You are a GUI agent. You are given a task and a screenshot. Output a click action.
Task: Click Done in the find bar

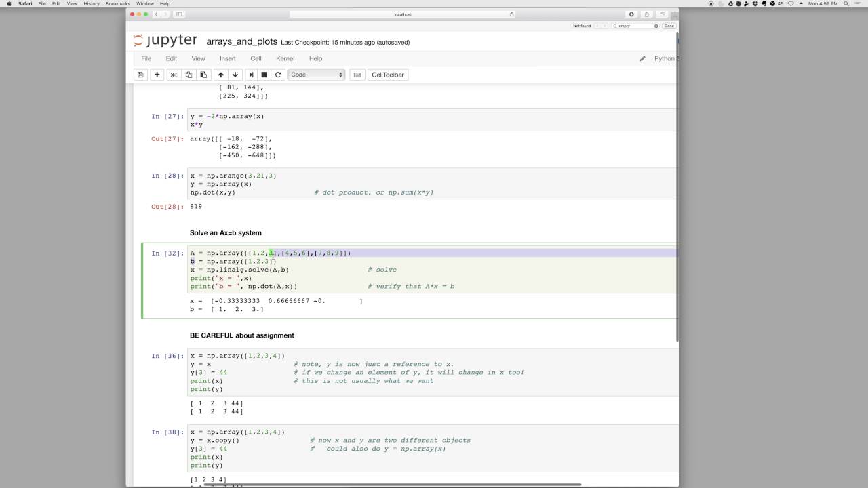(669, 26)
